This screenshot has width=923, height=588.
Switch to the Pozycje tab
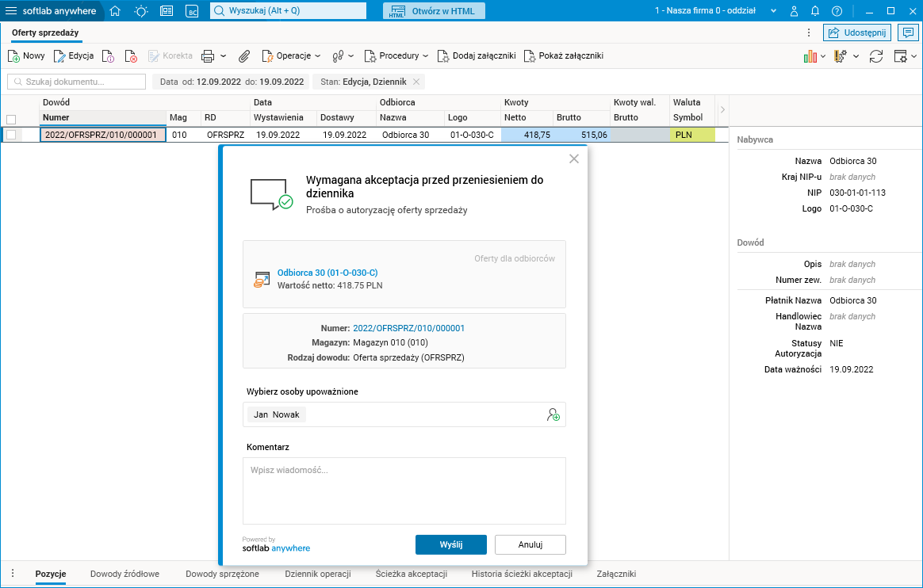pyautogui.click(x=51, y=574)
